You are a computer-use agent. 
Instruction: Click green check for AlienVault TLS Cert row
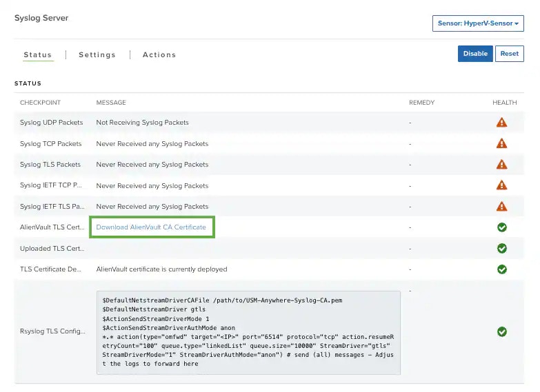pyautogui.click(x=502, y=227)
